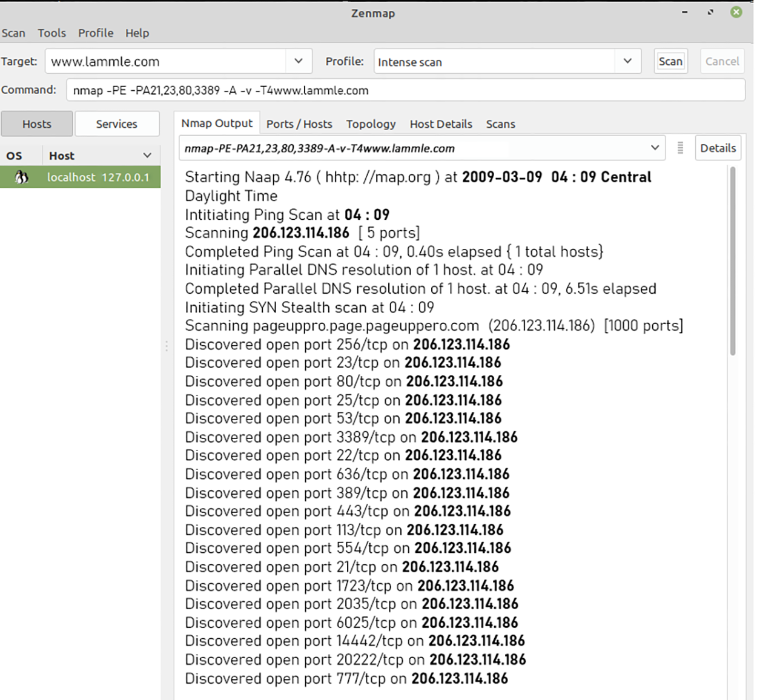
Task: Click the line 'Initiating SYN Stealth scan at 04 : 09'
Action: pos(309,308)
